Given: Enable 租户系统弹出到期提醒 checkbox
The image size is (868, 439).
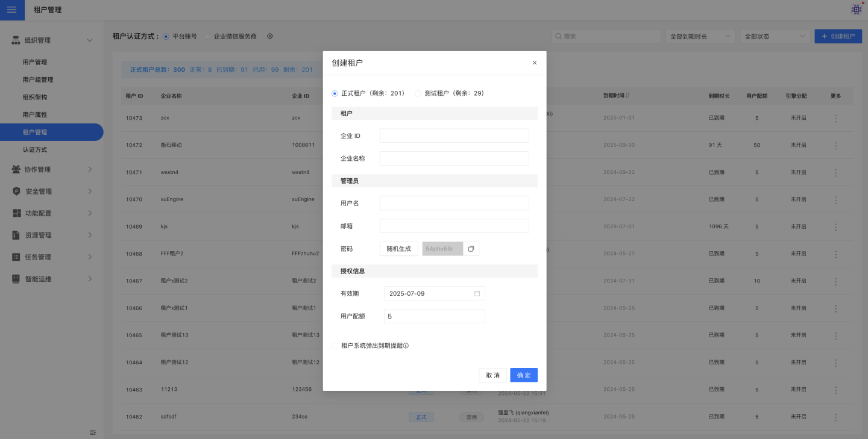Looking at the screenshot, I should [335, 346].
